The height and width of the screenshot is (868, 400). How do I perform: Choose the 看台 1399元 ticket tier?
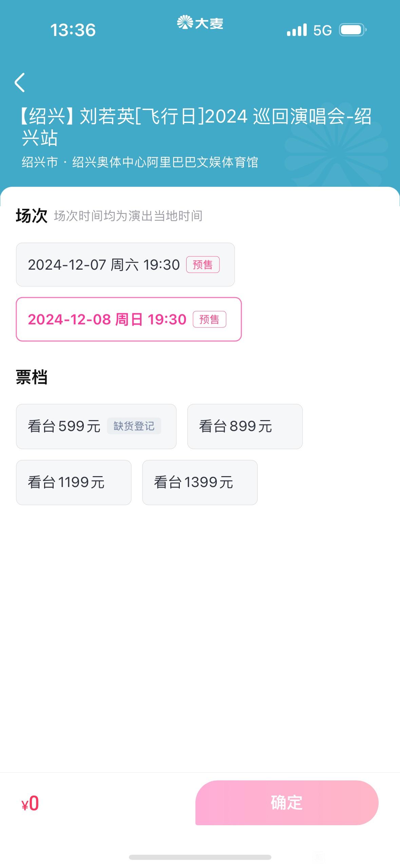click(x=200, y=483)
